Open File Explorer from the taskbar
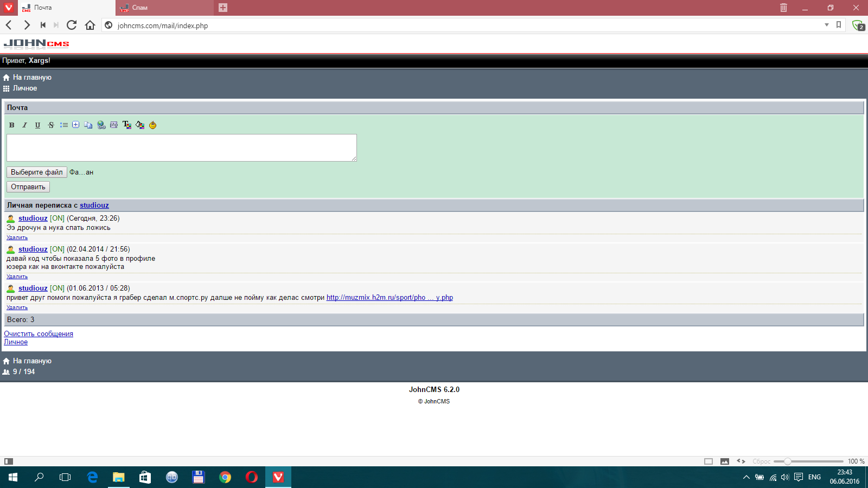The image size is (868, 488). click(118, 477)
